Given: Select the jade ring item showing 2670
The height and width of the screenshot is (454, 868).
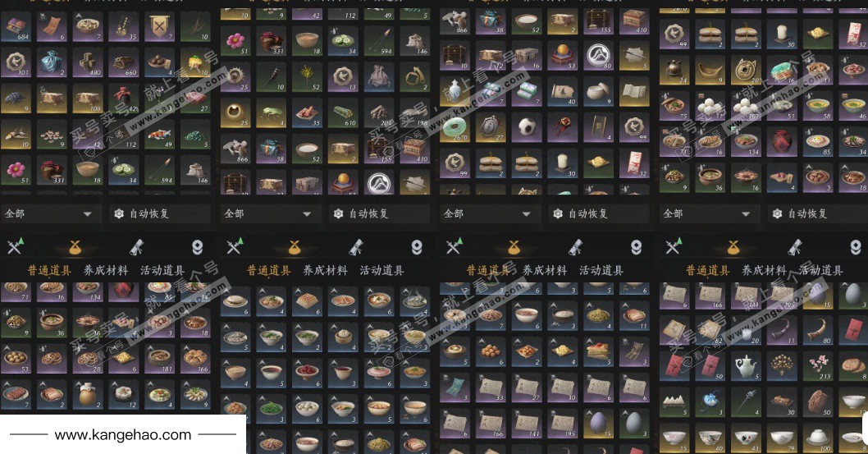Looking at the screenshot, I should pyautogui.click(x=455, y=126).
